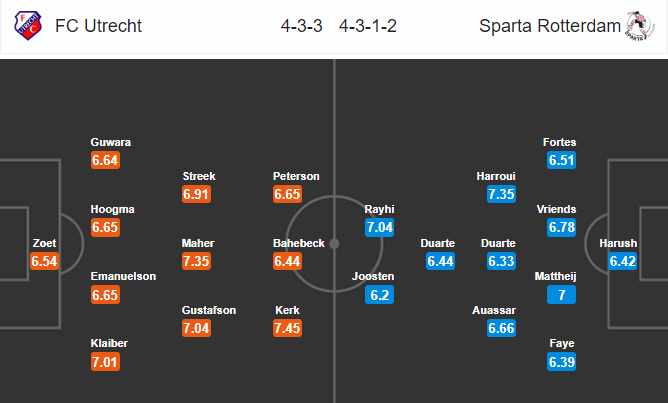Select player name Gustafson

[209, 310]
